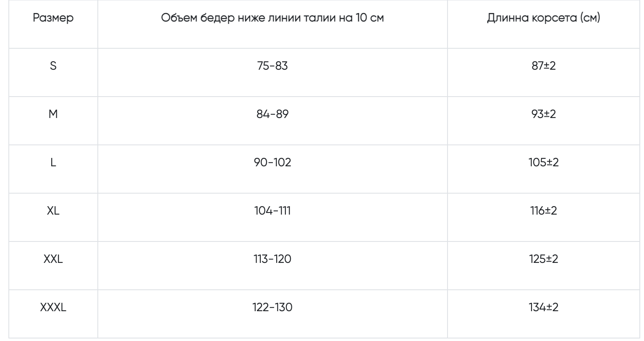Select size XL cell
This screenshot has height=341, width=644.
(x=53, y=211)
